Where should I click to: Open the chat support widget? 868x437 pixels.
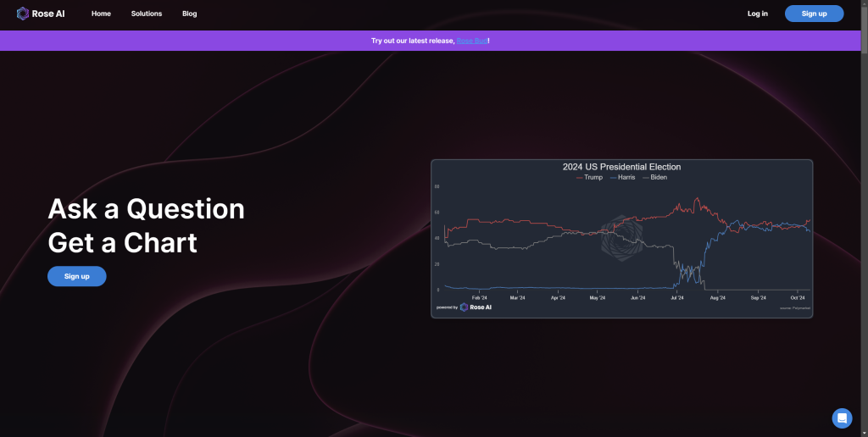tap(842, 418)
